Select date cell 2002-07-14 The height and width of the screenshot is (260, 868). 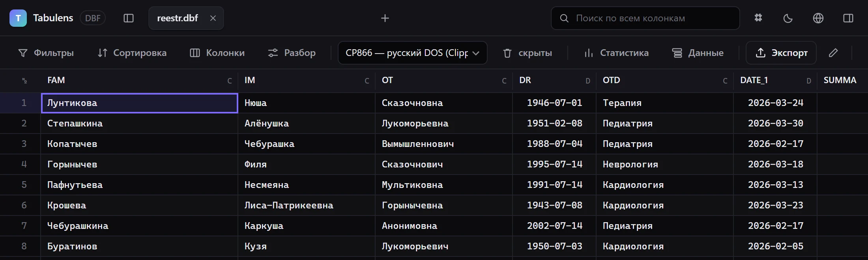click(x=554, y=226)
